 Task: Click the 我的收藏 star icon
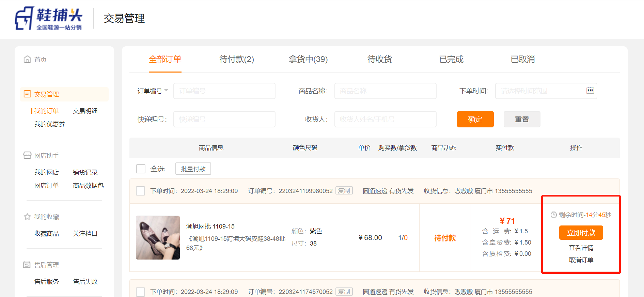(27, 217)
